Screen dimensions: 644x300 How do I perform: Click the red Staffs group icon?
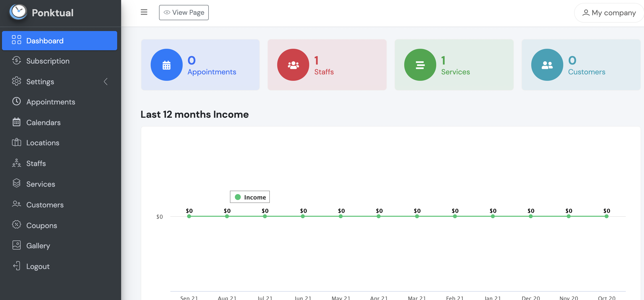tap(293, 65)
